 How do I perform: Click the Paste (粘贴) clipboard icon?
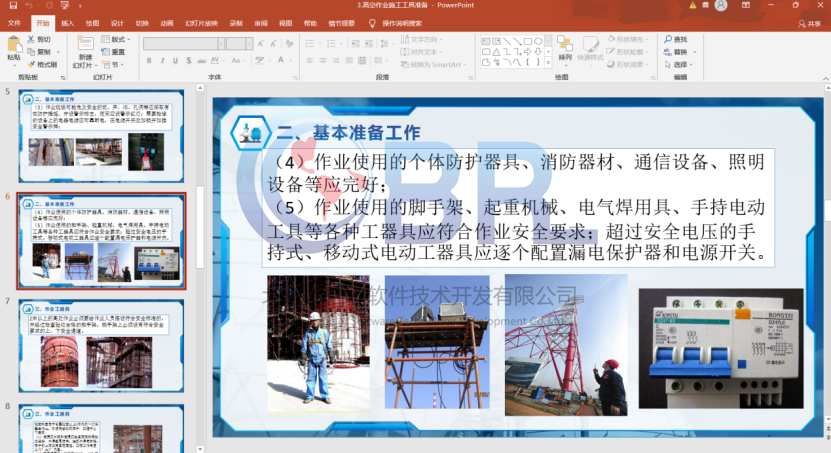click(14, 45)
